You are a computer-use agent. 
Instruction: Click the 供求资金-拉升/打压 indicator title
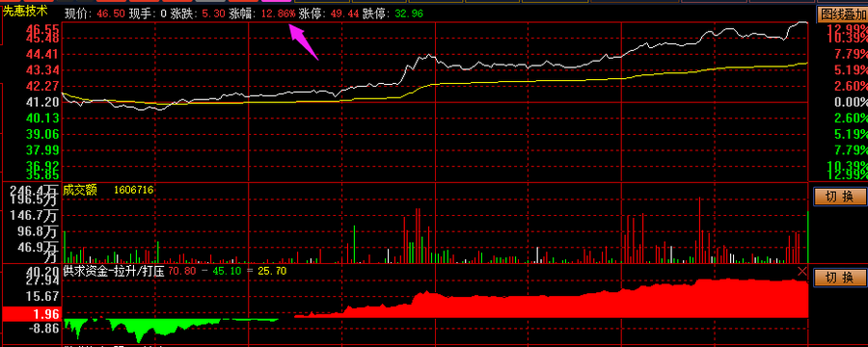[114, 271]
